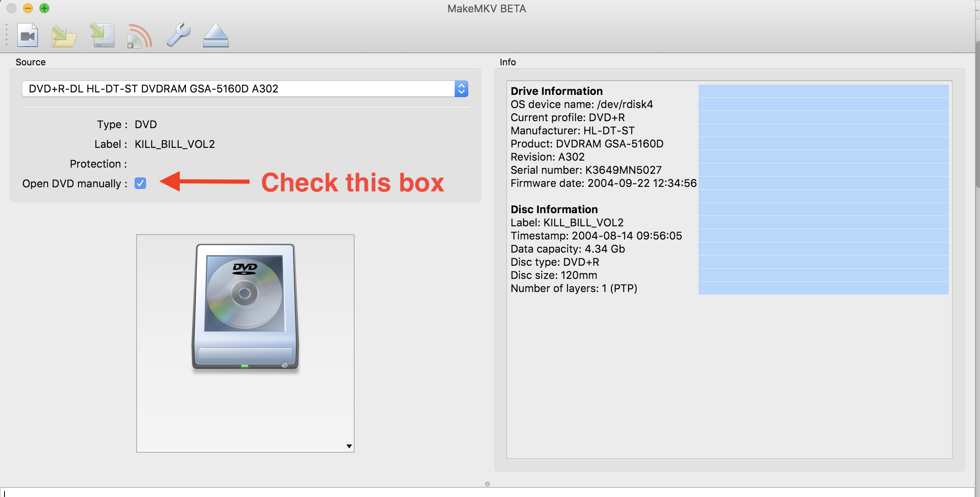Viewport: 980px width, 497px height.
Task: Select 'Revision: A302' line
Action: point(547,157)
